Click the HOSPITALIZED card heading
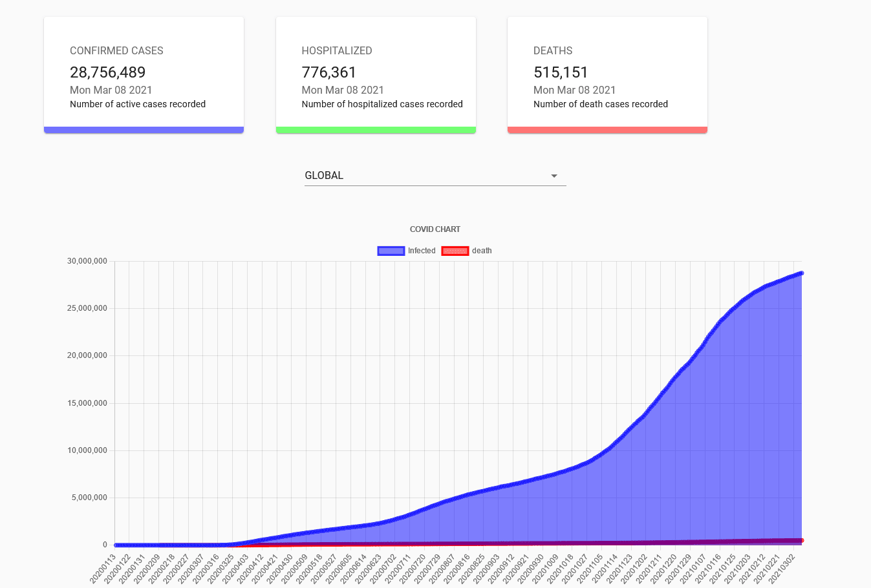871x588 pixels. [x=337, y=50]
